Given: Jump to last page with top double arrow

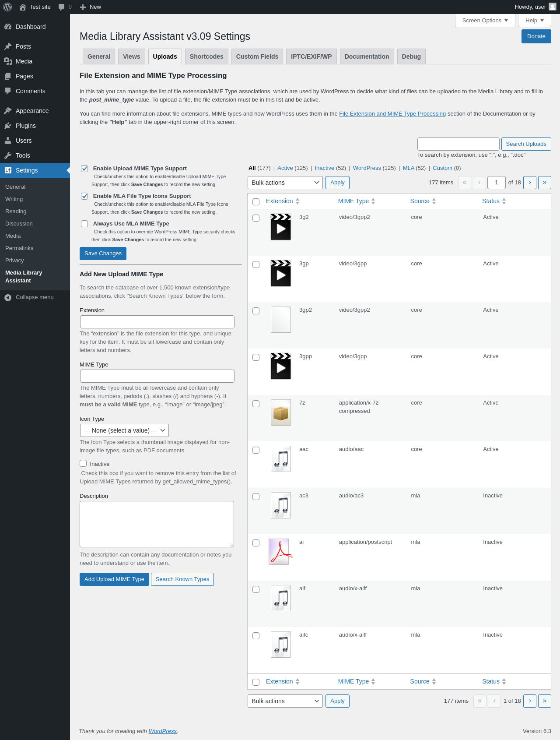Looking at the screenshot, I should 545,183.
